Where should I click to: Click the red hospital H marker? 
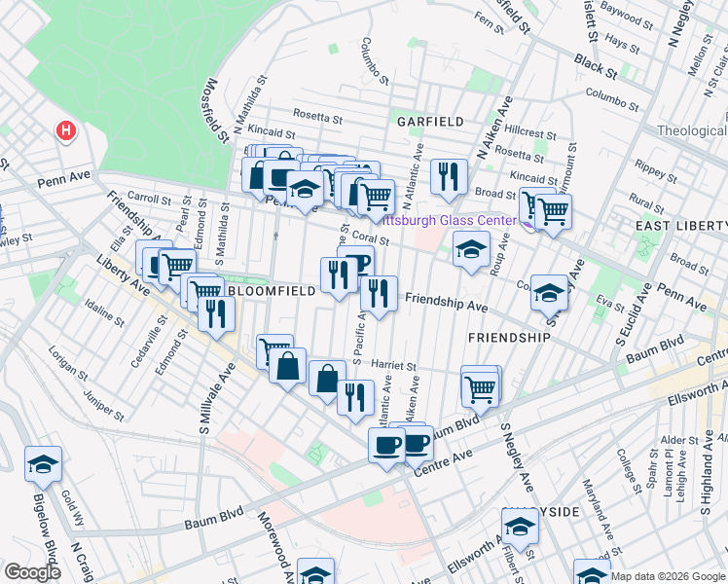tap(66, 130)
